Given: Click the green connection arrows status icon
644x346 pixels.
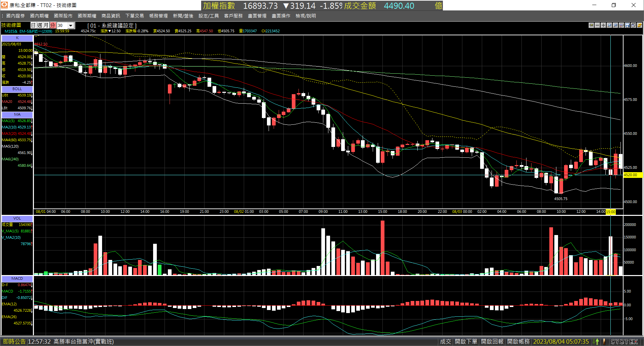Looking at the screenshot, I should (596, 342).
